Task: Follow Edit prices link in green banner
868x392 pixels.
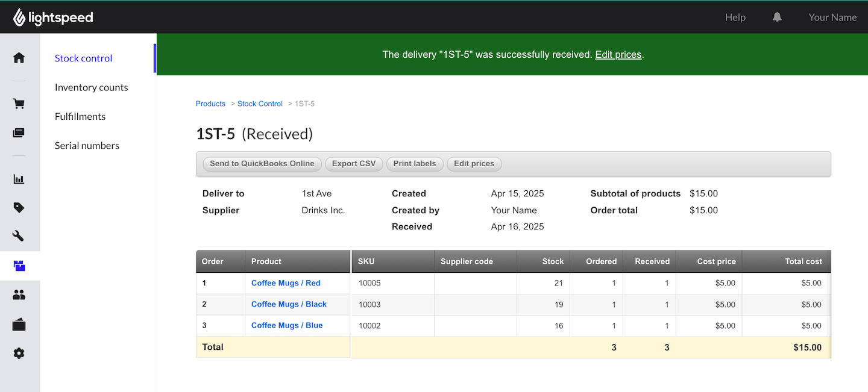Action: [618, 55]
